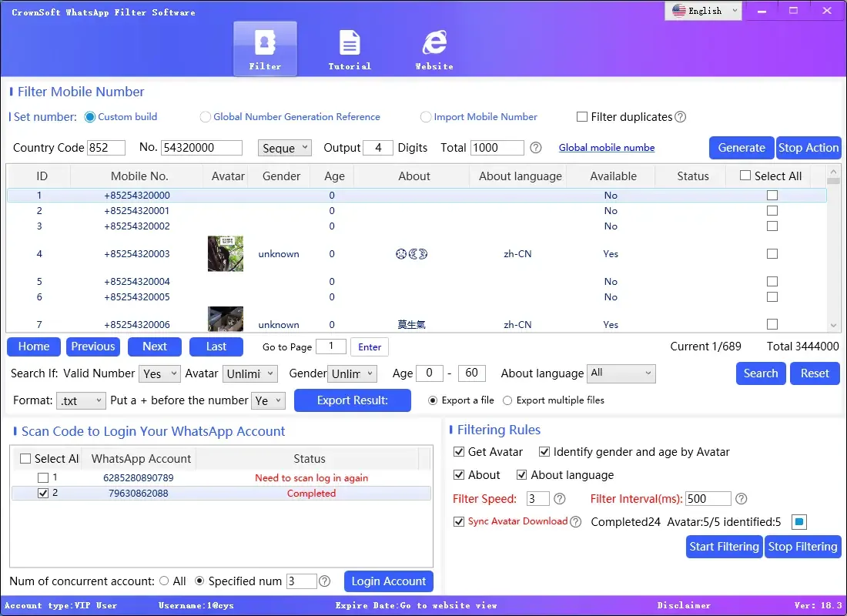
Task: Click help icon next to Filter Speed
Action: pos(560,499)
